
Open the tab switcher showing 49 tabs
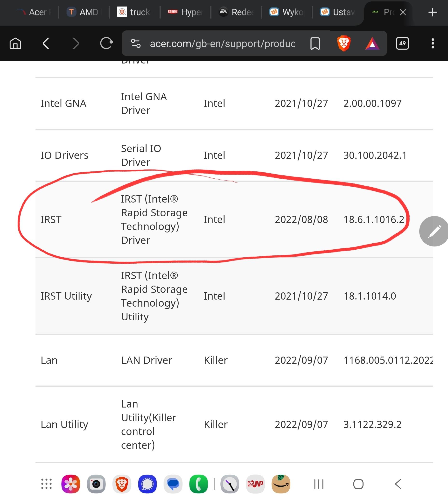pos(402,43)
